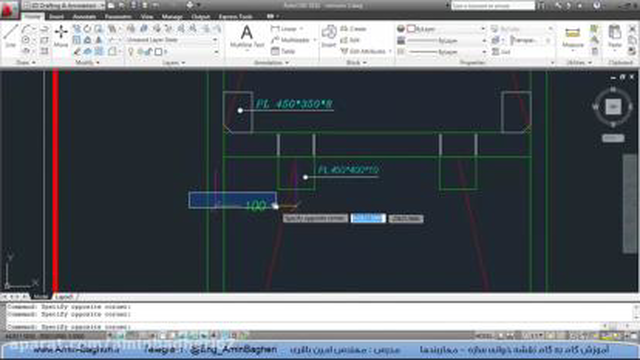This screenshot has width=640, height=360.
Task: Switch to the Parametric ribbon tab
Action: (118, 17)
